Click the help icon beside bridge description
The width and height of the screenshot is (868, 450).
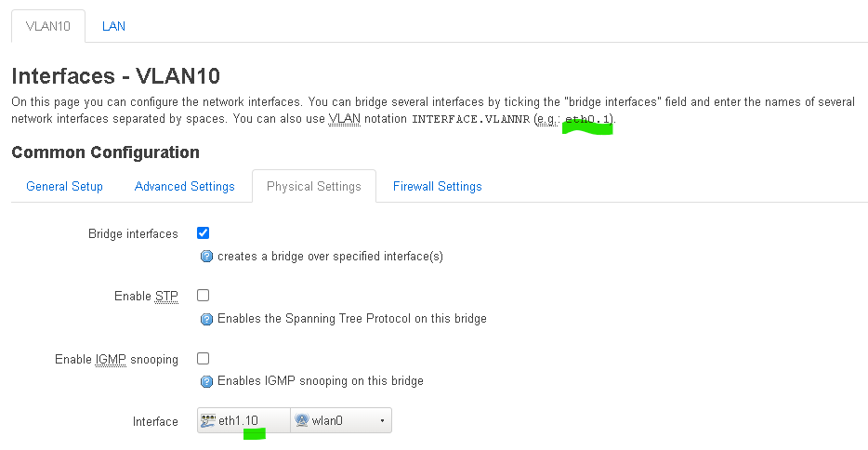pyautogui.click(x=206, y=257)
